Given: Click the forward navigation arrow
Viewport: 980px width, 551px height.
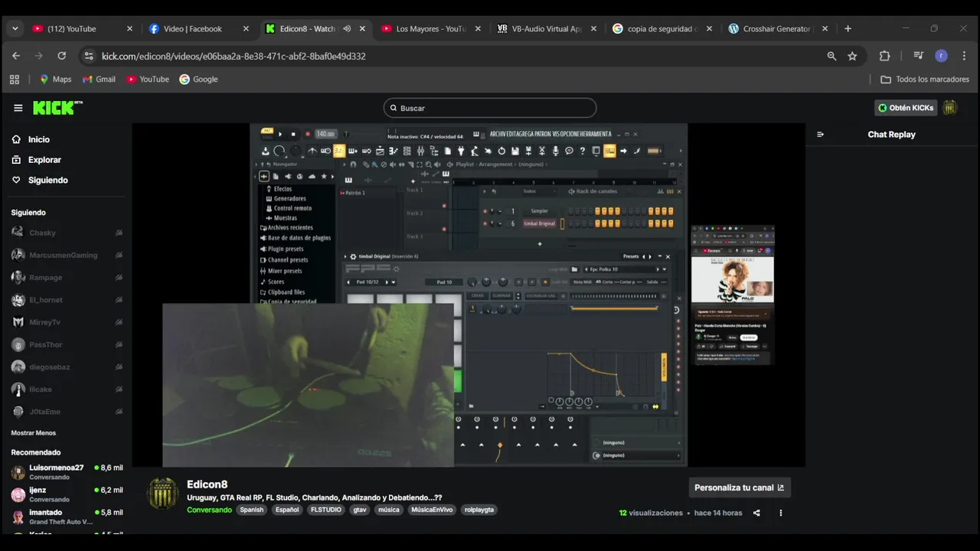Looking at the screenshot, I should pyautogui.click(x=39, y=56).
